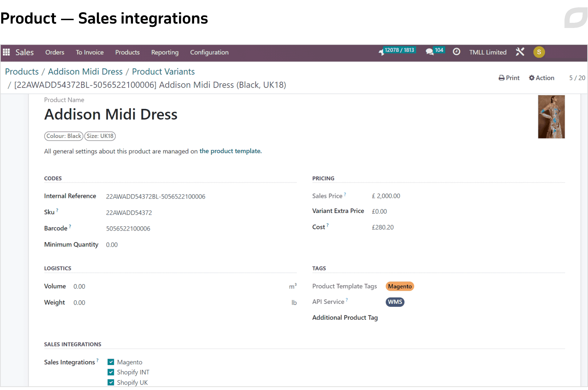
Task: Open the activities counter 12078 / 1813
Action: (x=397, y=51)
